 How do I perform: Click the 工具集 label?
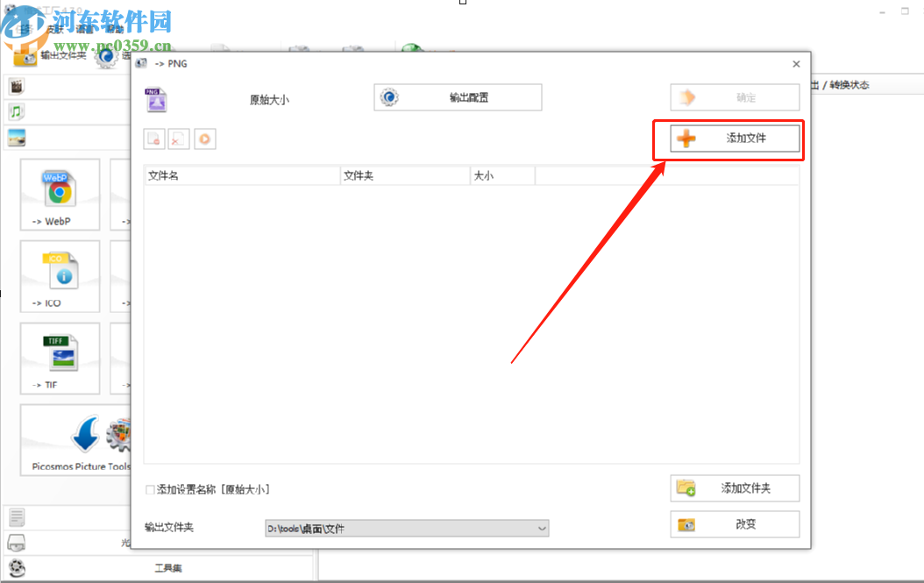click(168, 568)
